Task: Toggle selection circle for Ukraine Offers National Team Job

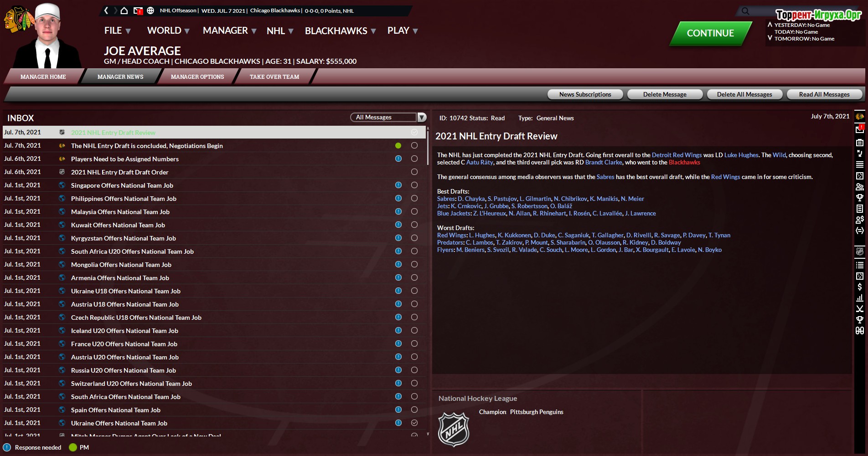Action: [x=414, y=423]
